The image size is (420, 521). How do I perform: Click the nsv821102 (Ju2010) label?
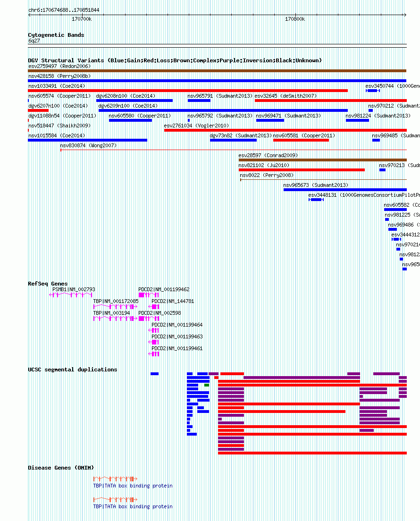click(264, 166)
